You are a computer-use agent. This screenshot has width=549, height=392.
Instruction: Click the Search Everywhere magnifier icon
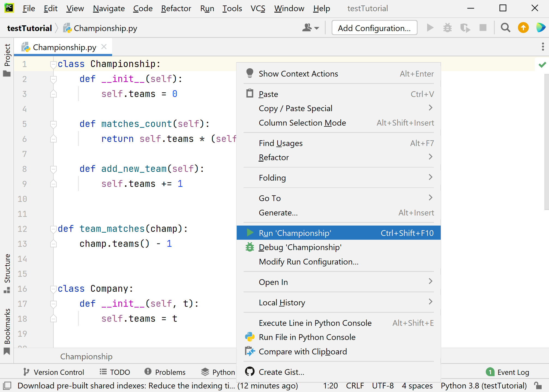click(x=505, y=28)
